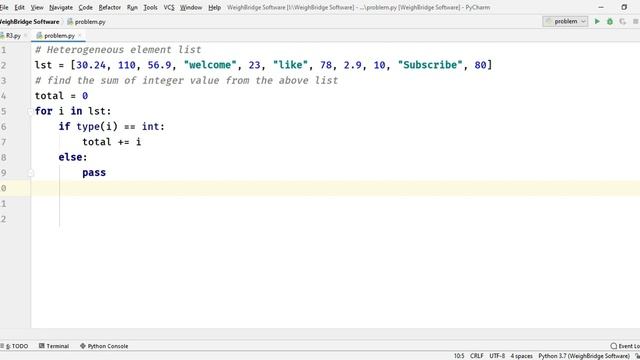Click the 10:5 cursor position indicator

(x=459, y=356)
